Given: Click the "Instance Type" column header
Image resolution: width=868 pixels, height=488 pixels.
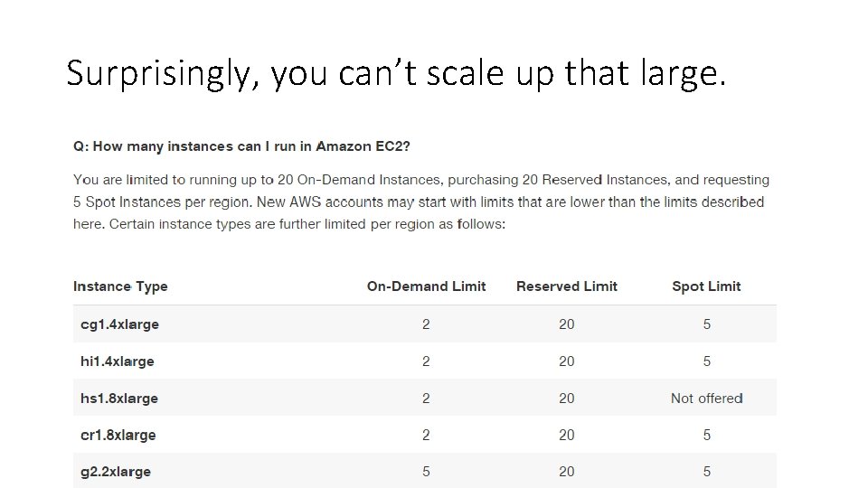Looking at the screenshot, I should (x=120, y=286).
